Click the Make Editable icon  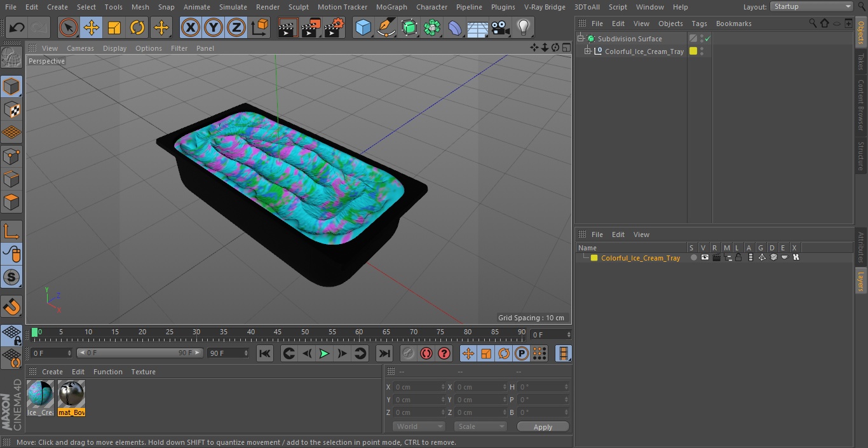pyautogui.click(x=11, y=58)
